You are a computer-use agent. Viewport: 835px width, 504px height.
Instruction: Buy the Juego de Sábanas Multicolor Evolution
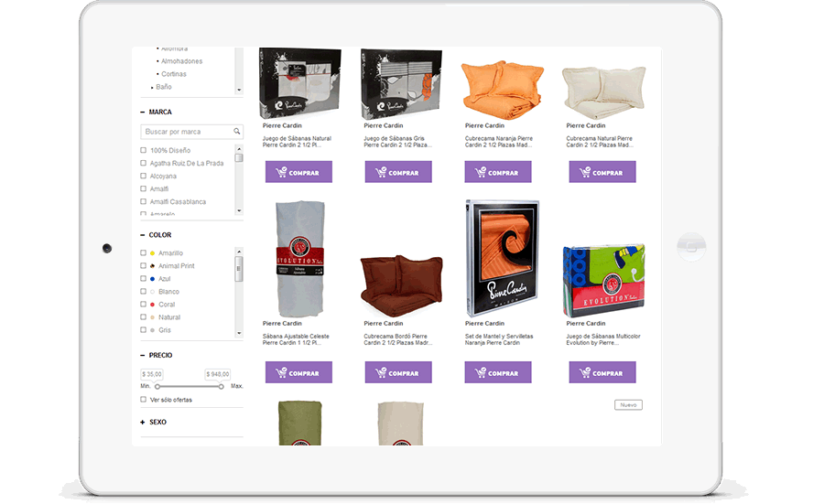(602, 372)
